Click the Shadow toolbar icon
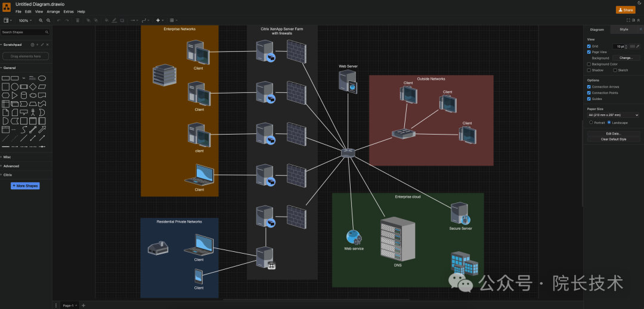Screen dimensions: 644x309 (x=122, y=20)
